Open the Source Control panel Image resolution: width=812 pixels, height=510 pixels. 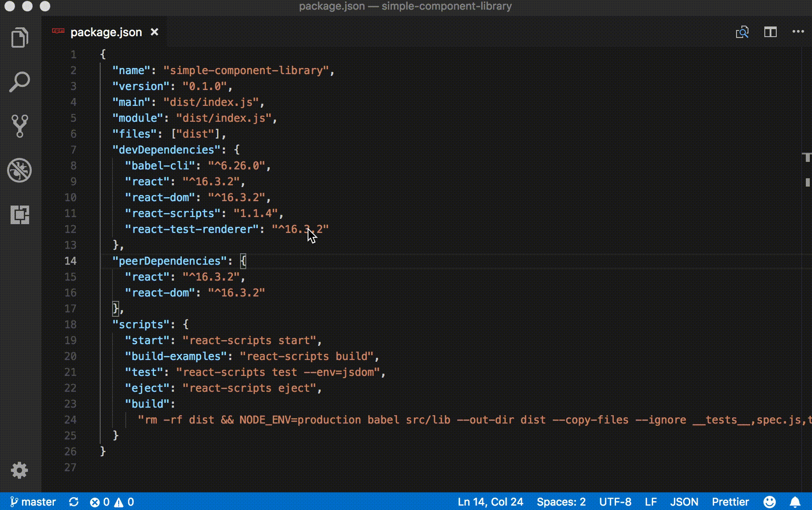point(19,125)
